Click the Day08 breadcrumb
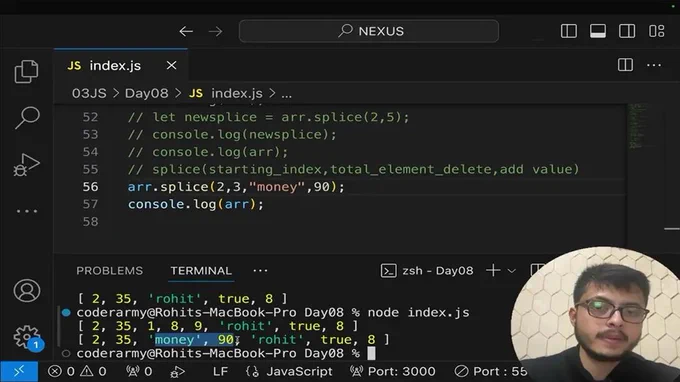680x382 pixels. click(x=146, y=93)
